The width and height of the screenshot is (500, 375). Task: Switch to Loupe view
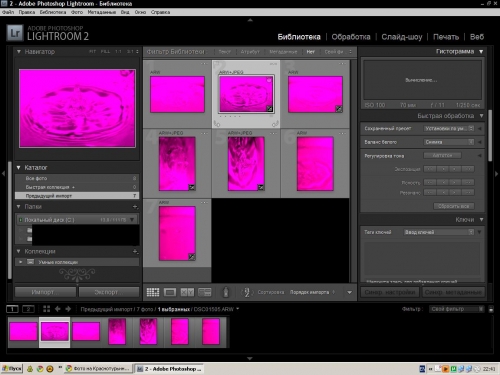[170, 292]
